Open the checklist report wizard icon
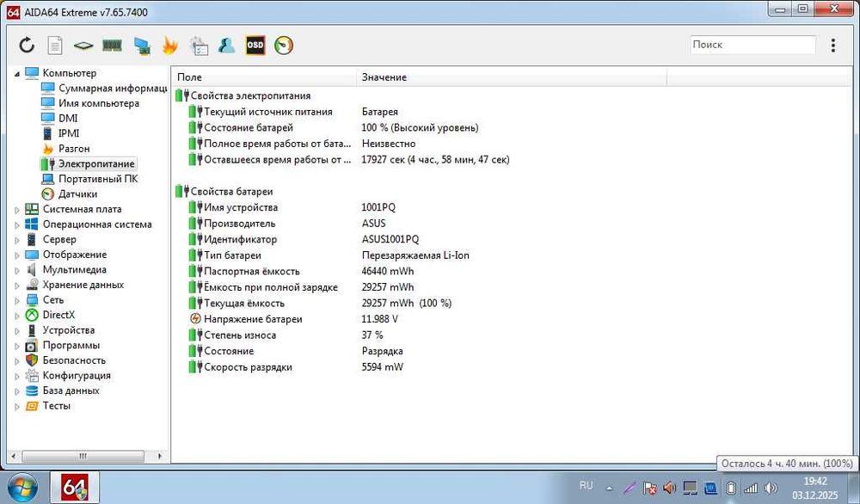Image resolution: width=860 pixels, height=504 pixels. pyautogui.click(x=199, y=46)
